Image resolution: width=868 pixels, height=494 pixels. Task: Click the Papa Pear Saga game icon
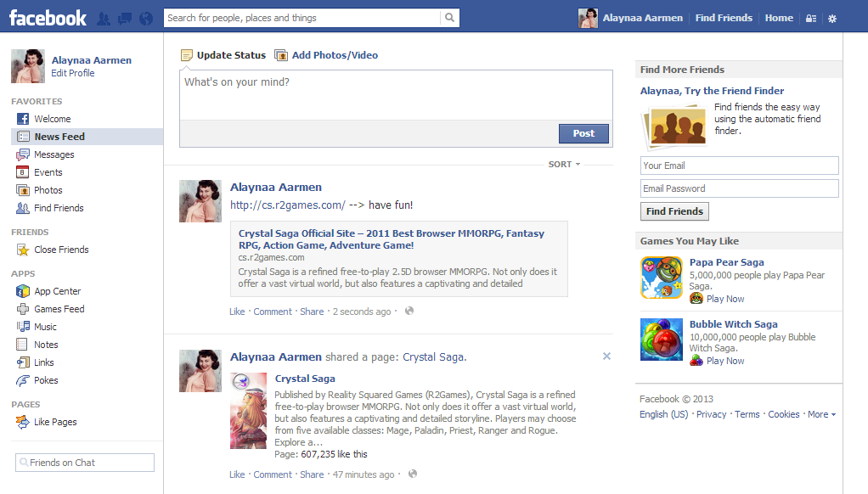click(x=661, y=278)
